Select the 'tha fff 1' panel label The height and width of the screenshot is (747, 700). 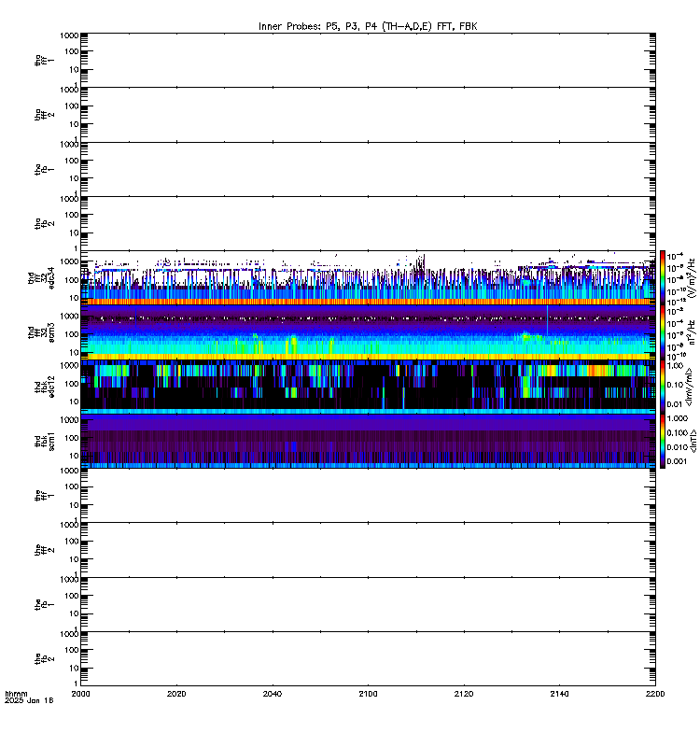click(44, 61)
